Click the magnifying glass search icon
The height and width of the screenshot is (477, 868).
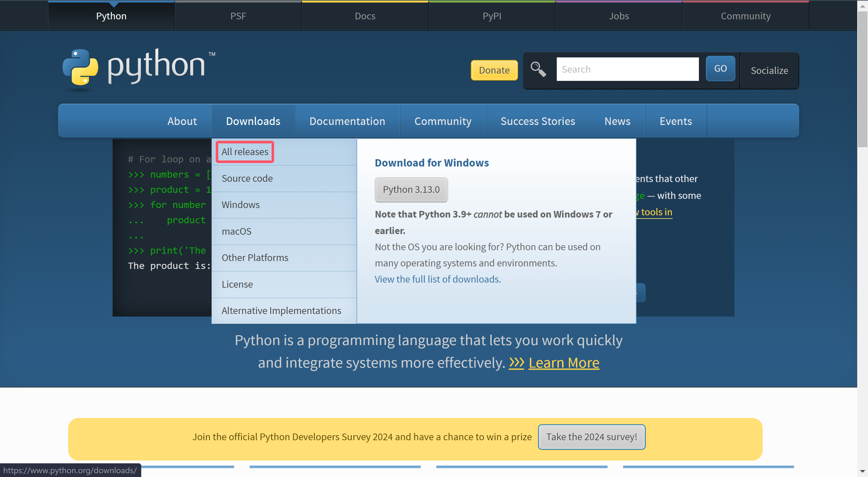coord(538,69)
